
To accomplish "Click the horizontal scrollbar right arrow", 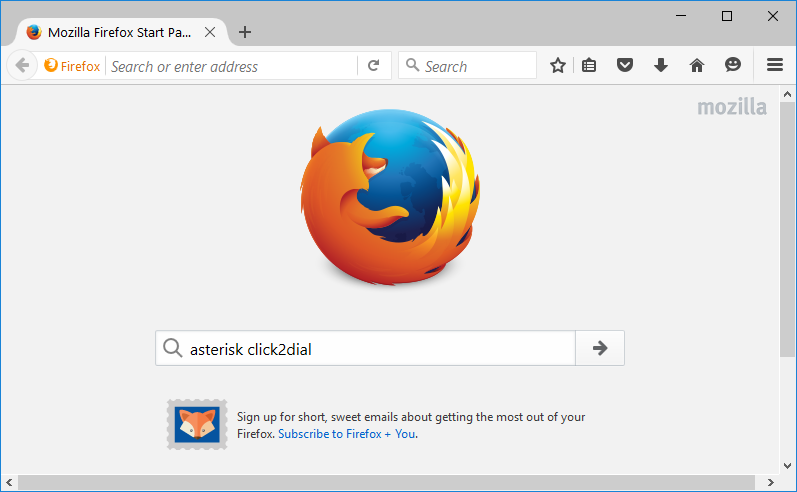I will (x=771, y=482).
